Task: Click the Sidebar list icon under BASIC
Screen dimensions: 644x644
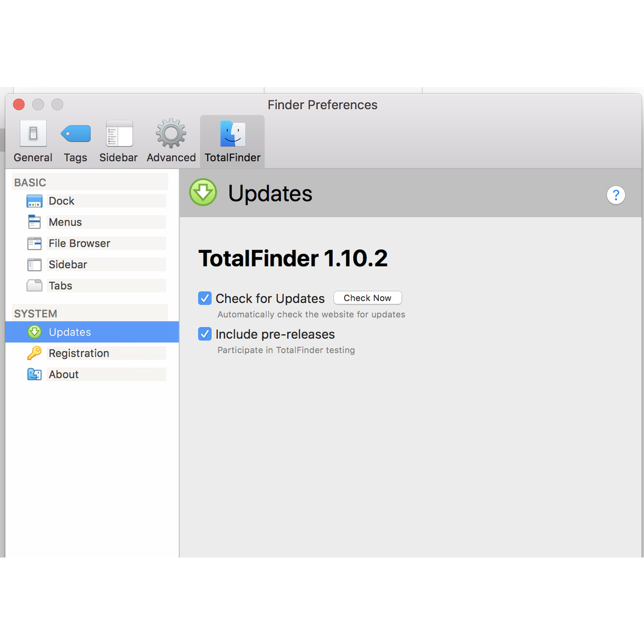Action: [x=34, y=265]
